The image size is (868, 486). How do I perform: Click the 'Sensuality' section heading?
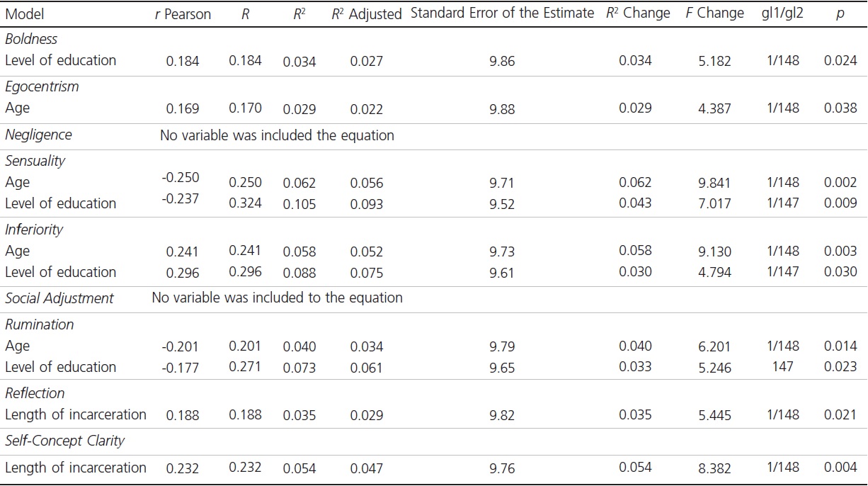[x=35, y=161]
